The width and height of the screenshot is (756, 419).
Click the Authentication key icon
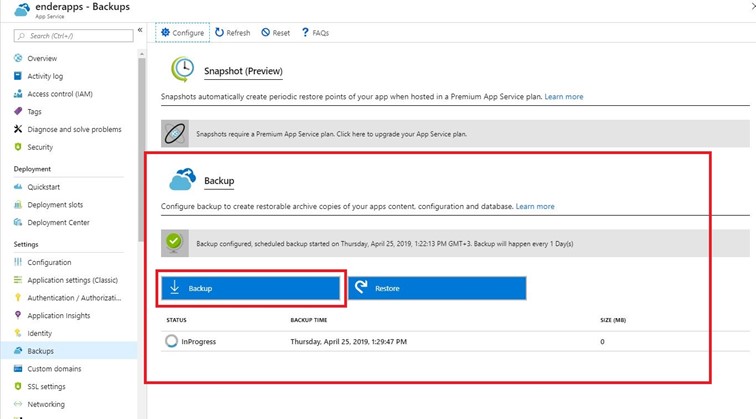point(18,297)
